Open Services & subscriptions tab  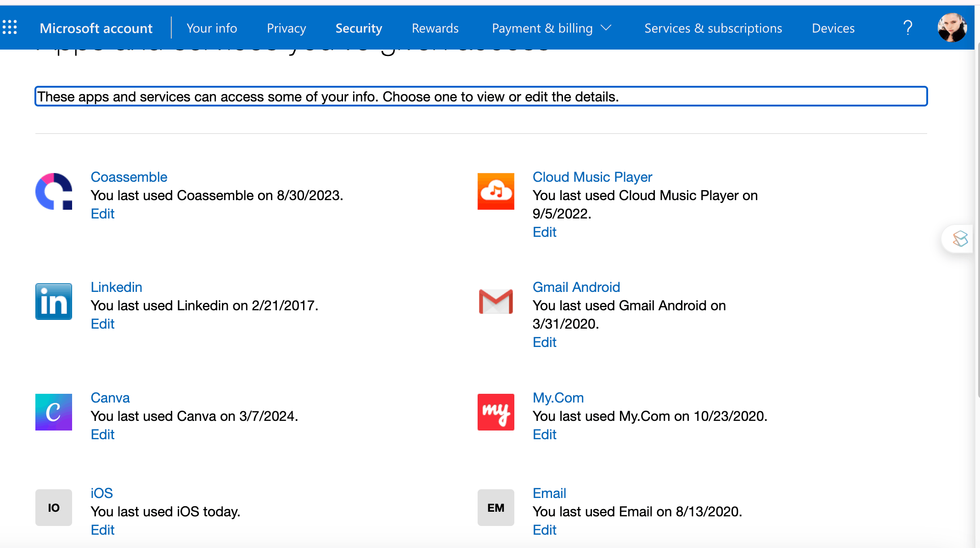coord(713,28)
